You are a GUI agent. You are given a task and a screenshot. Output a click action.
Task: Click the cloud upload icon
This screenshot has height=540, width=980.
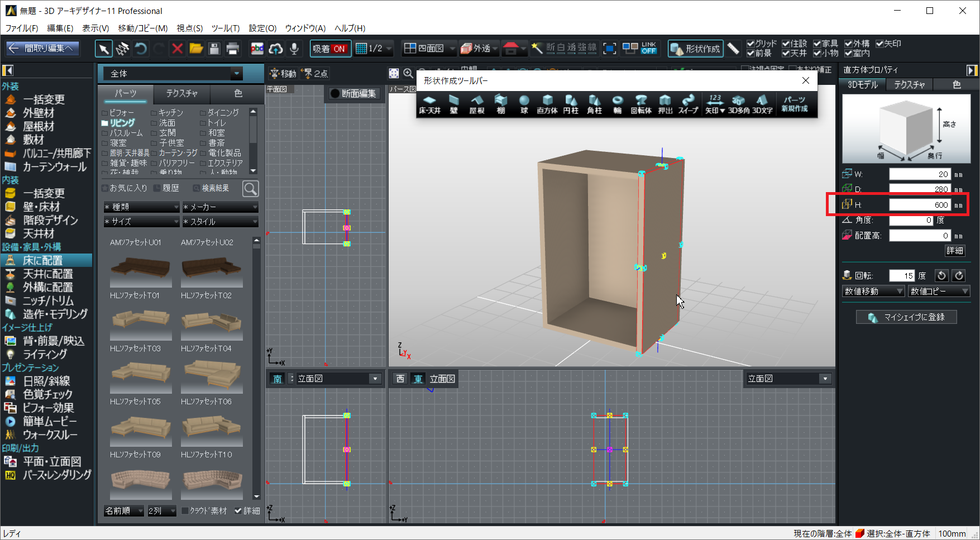pyautogui.click(x=276, y=49)
